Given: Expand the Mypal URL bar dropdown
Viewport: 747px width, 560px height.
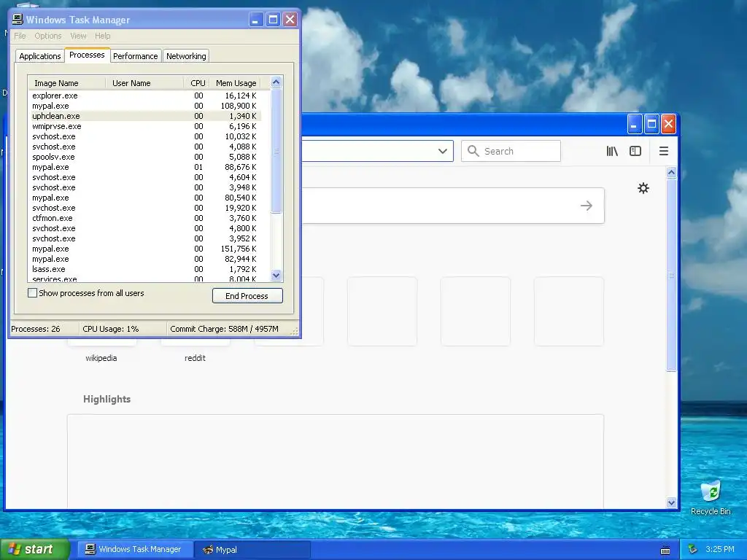Looking at the screenshot, I should click(x=443, y=151).
